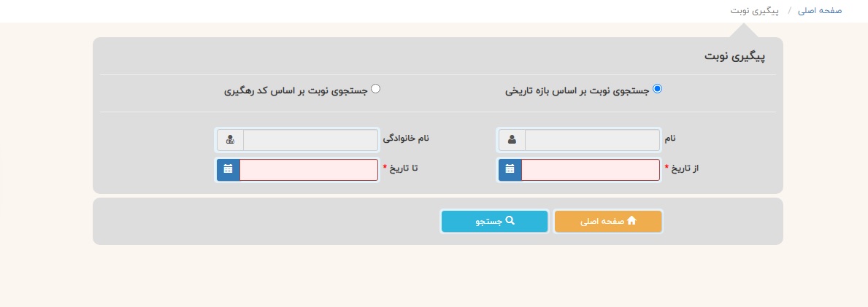Click the people icon next to نام خانوادگی field
This screenshot has height=307, width=868.
click(231, 139)
